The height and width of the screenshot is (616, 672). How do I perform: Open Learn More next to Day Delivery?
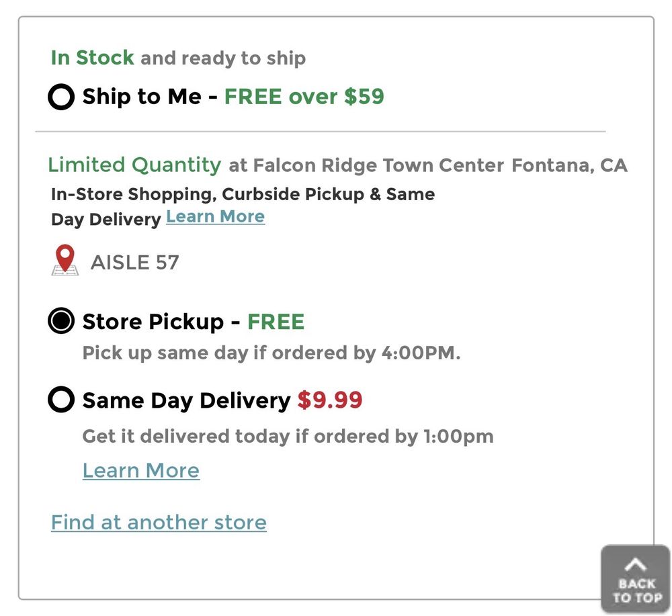pyautogui.click(x=216, y=217)
